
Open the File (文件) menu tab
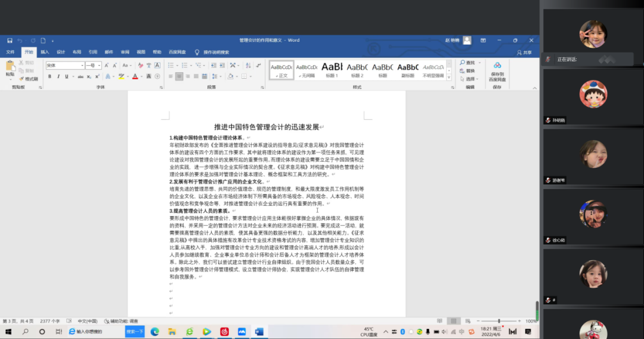10,52
